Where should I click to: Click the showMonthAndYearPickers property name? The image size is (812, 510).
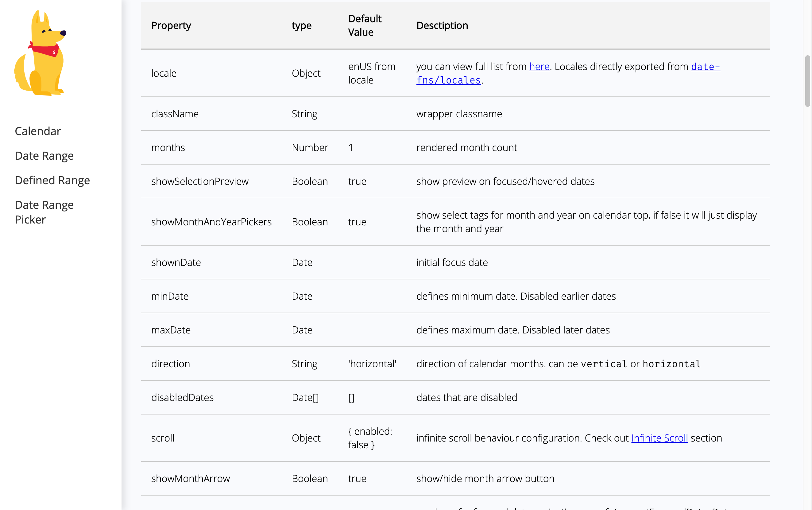(x=211, y=222)
